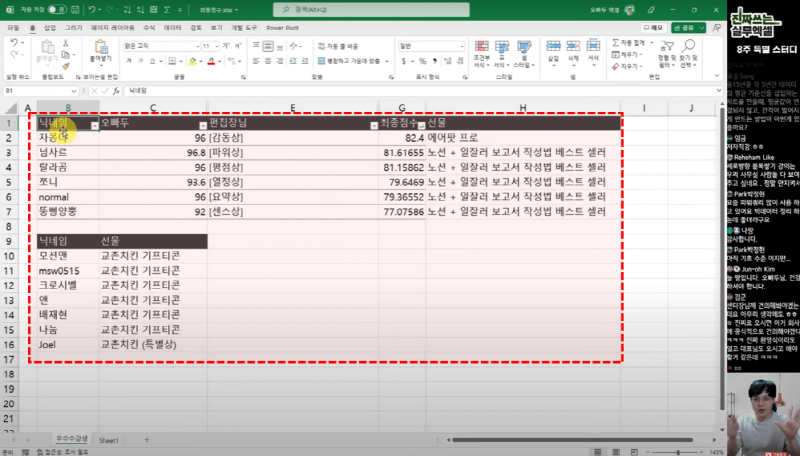The height and width of the screenshot is (456, 800).
Task: Click the text orientation icon
Action: (x=293, y=46)
